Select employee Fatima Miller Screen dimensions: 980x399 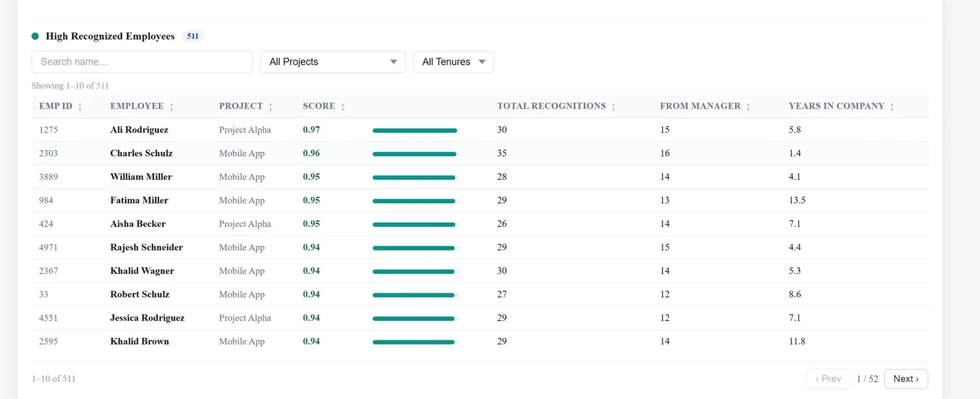click(x=139, y=200)
